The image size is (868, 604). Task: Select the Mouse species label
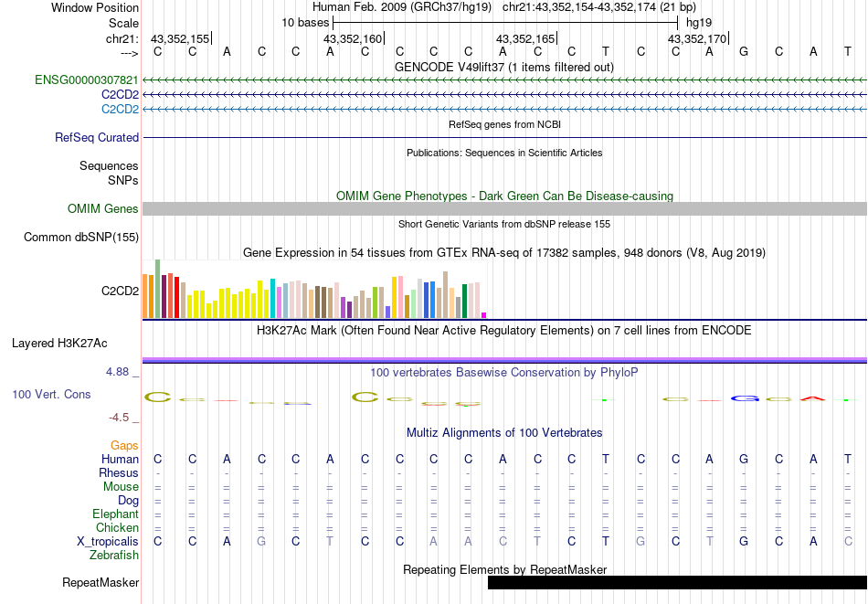[121, 487]
